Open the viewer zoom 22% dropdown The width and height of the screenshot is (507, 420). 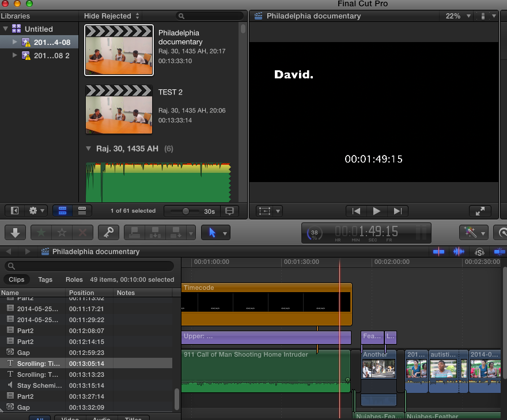click(458, 16)
